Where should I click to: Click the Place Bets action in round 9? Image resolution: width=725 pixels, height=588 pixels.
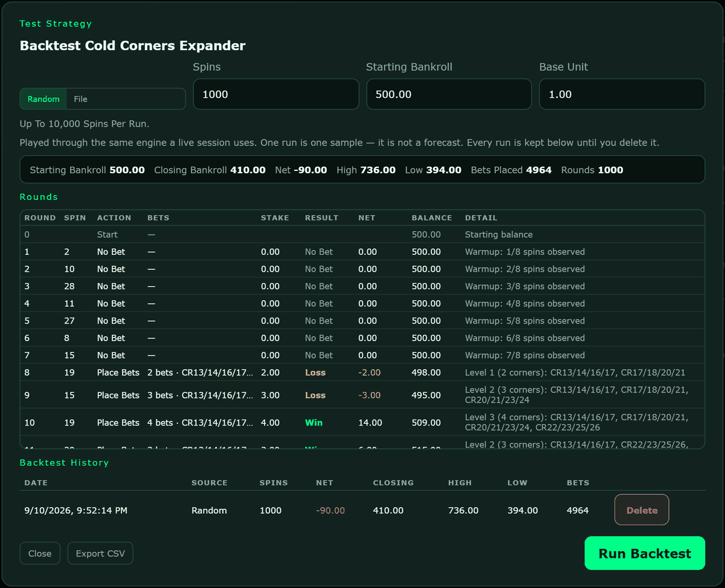point(118,395)
